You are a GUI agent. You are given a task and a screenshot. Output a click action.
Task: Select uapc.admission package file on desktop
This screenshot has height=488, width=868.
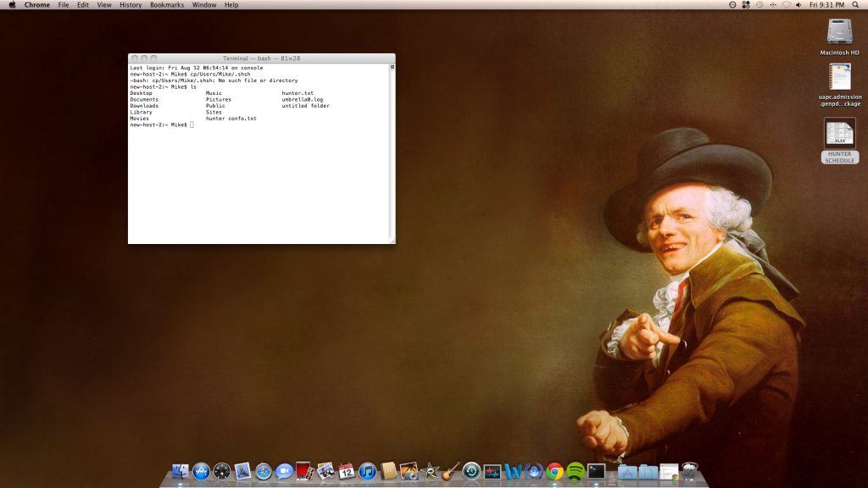pyautogui.click(x=840, y=77)
